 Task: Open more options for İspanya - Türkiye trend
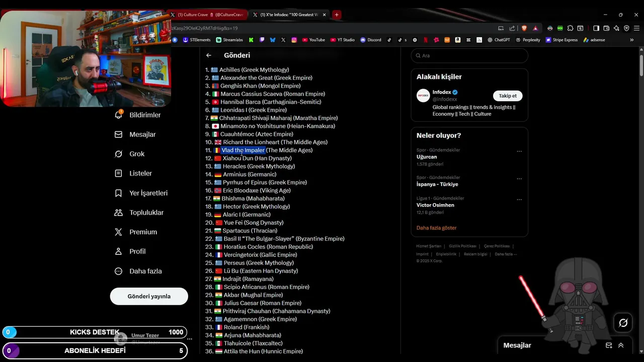519,178
